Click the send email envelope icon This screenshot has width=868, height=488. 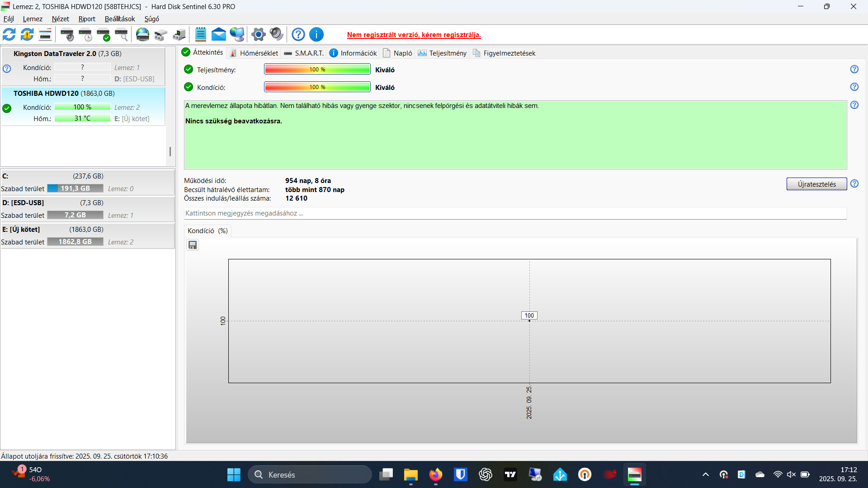pos(218,34)
